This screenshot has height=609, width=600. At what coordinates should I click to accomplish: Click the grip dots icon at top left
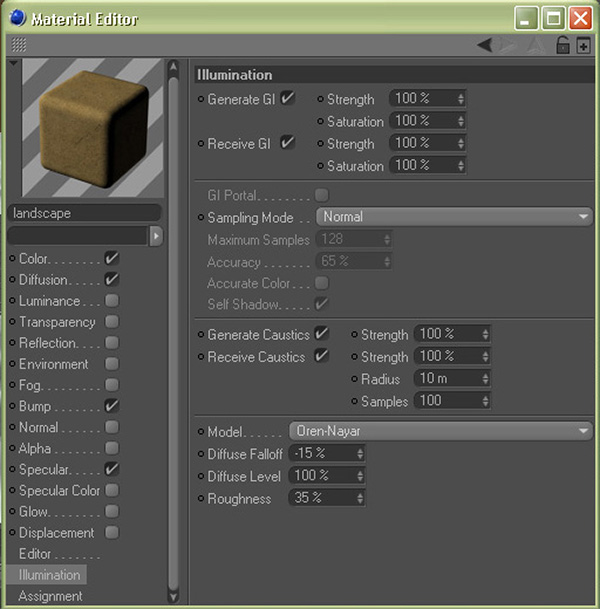click(19, 45)
